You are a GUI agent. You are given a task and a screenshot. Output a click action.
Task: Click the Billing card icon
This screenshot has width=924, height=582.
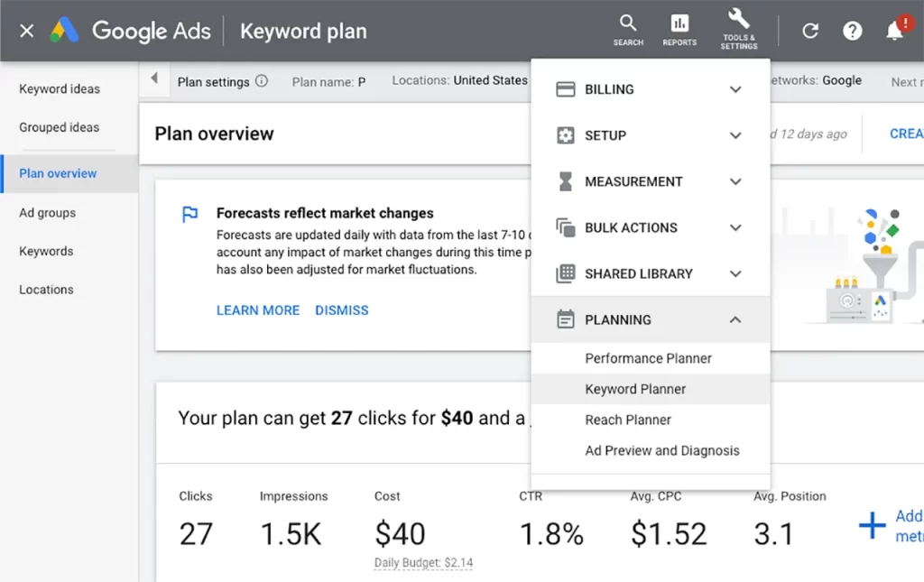tap(565, 89)
